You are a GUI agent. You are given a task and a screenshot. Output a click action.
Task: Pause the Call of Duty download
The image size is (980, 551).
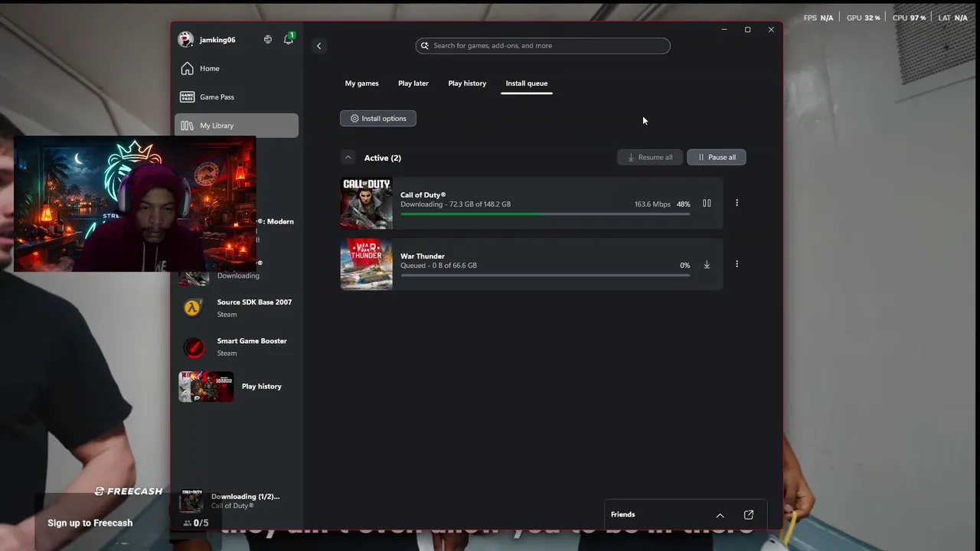707,204
